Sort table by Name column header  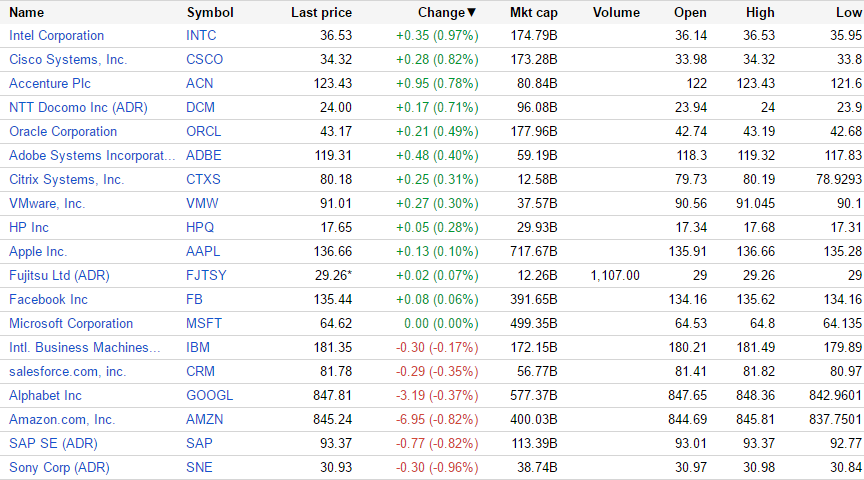[27, 12]
